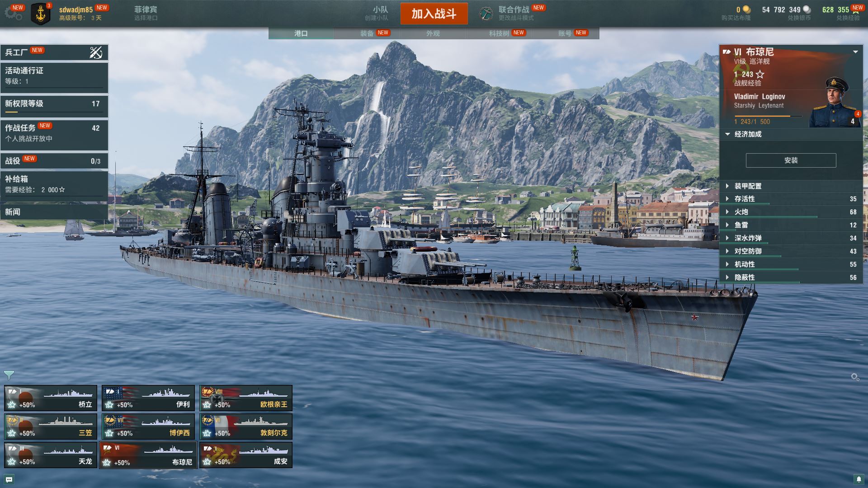
Task: Click the 加入战斗 battle button
Action: [x=434, y=14]
